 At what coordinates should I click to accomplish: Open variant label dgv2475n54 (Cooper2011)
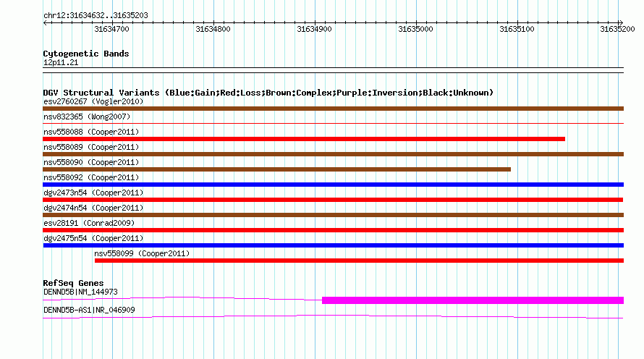[x=93, y=238]
